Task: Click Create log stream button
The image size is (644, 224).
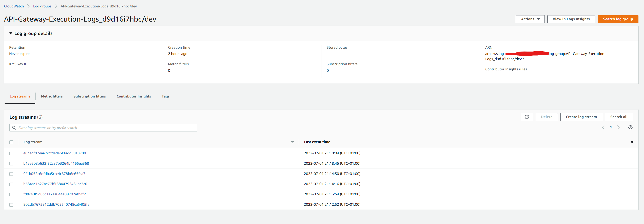Action: [x=581, y=117]
